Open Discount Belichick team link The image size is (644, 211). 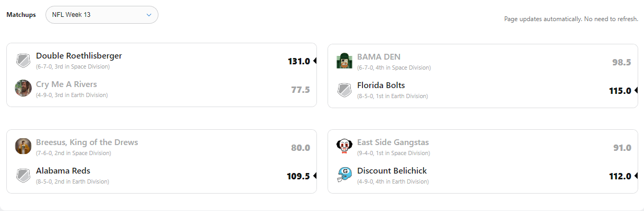point(392,171)
